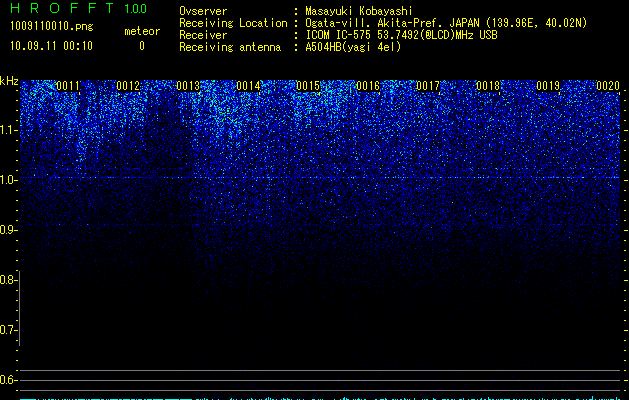
Task: Click the 1.1 frequency axis label
Action: point(8,130)
